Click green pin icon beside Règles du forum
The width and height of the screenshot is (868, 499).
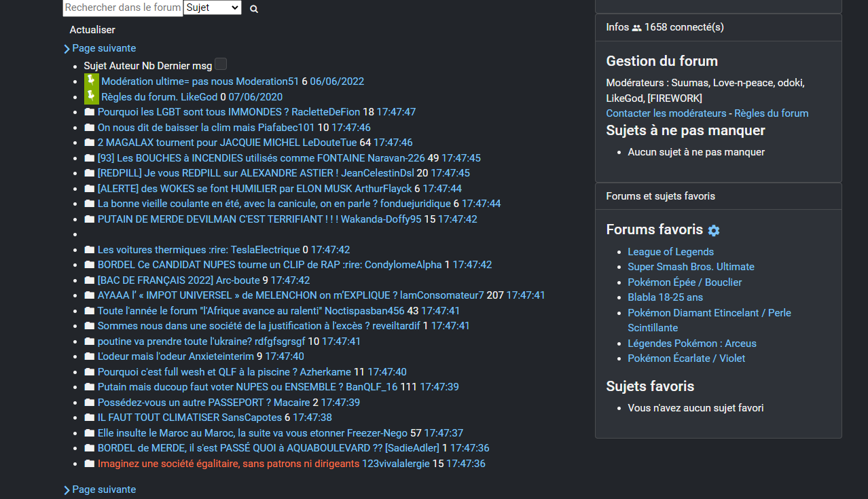coord(91,96)
